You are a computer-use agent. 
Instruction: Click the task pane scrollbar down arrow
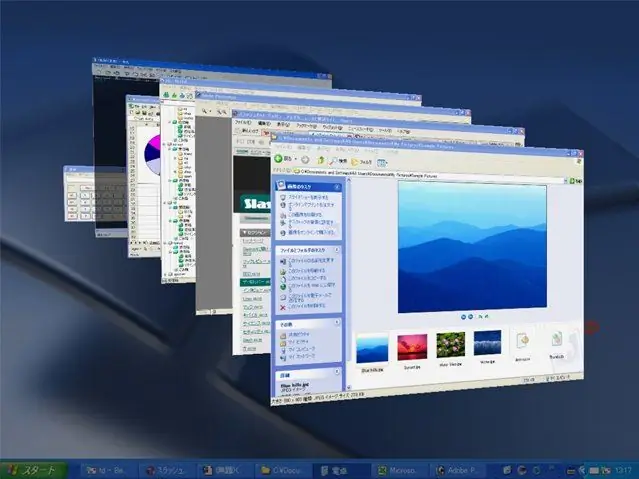(x=348, y=387)
